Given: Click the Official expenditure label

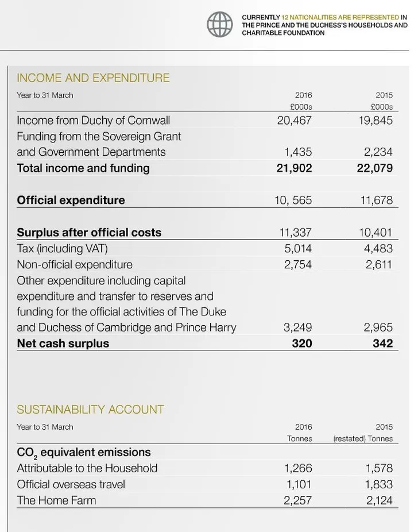Looking at the screenshot, I should pyautogui.click(x=71, y=200).
